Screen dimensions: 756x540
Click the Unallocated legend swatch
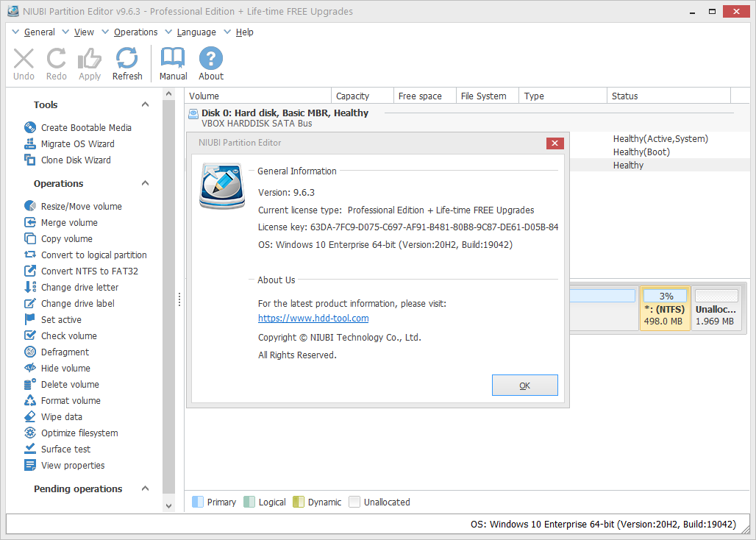pos(354,502)
